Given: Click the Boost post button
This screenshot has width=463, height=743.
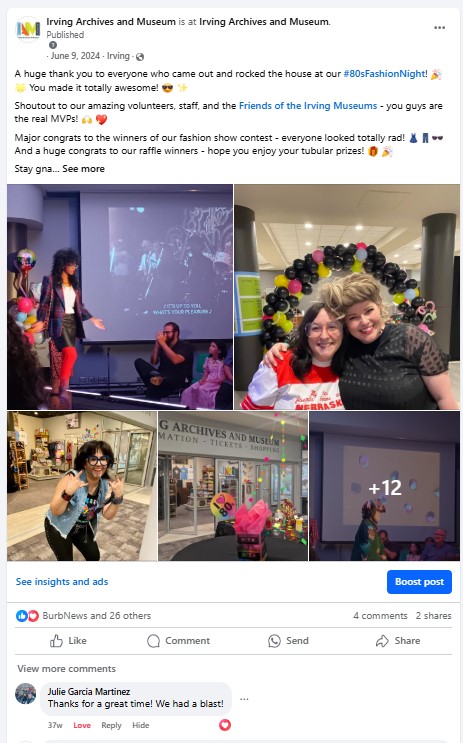Looking at the screenshot, I should tap(419, 582).
